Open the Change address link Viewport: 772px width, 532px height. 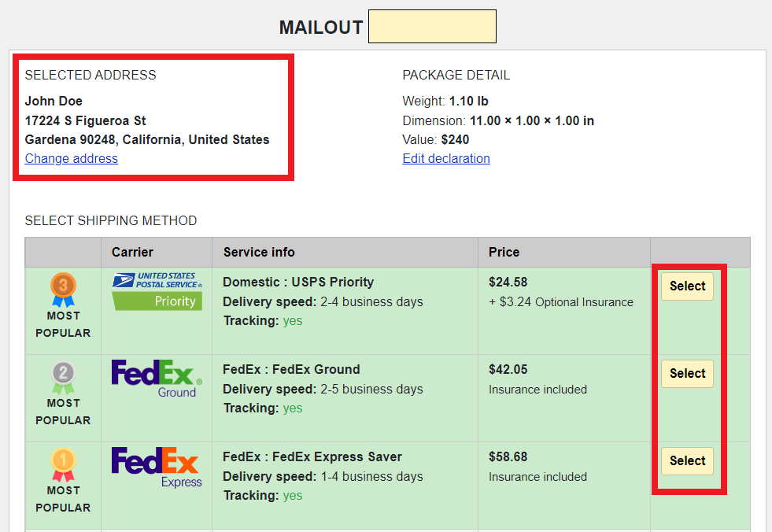[72, 159]
